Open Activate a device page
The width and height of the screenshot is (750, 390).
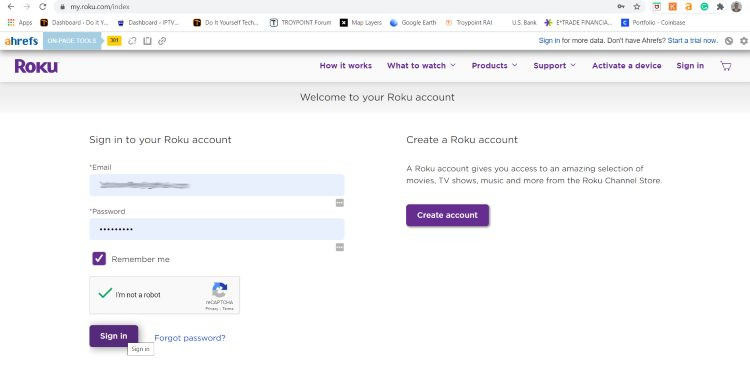pos(627,66)
